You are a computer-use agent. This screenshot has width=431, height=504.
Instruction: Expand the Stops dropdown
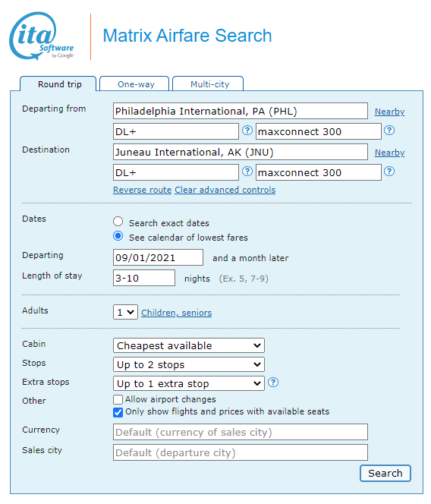[x=189, y=364]
